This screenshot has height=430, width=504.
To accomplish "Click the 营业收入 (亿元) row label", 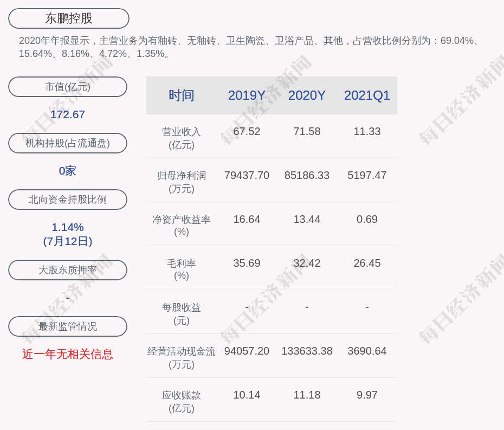I will pos(182,138).
